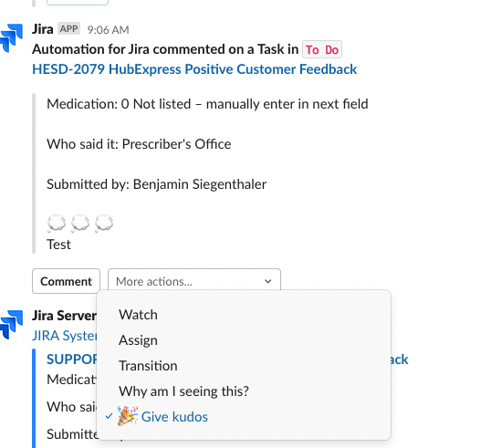Open HESD-2079 HubExpress Positive Customer Feedback link
Image resolution: width=491 pixels, height=448 pixels.
194,69
